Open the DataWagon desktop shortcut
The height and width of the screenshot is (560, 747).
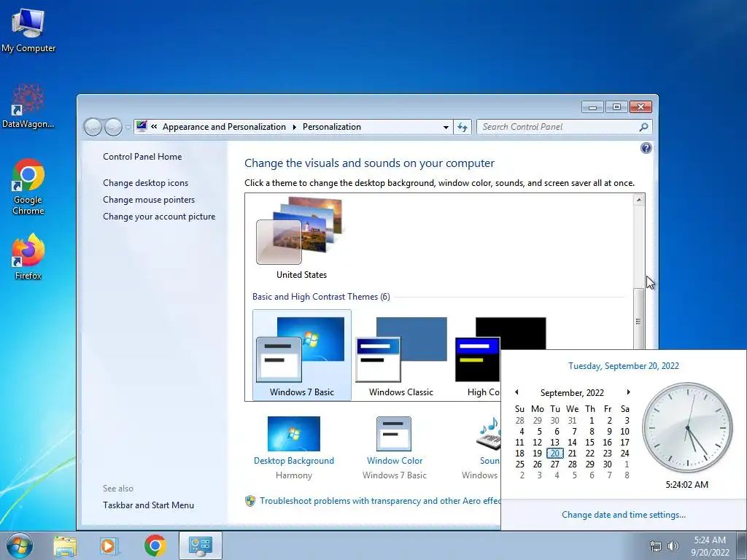pyautogui.click(x=28, y=106)
